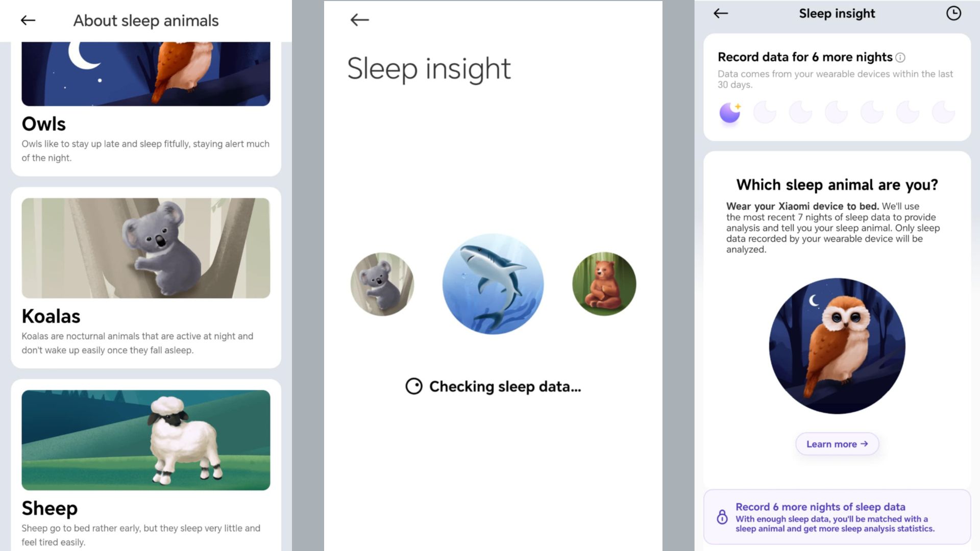Tap info icon next to Record data heading

900,58
